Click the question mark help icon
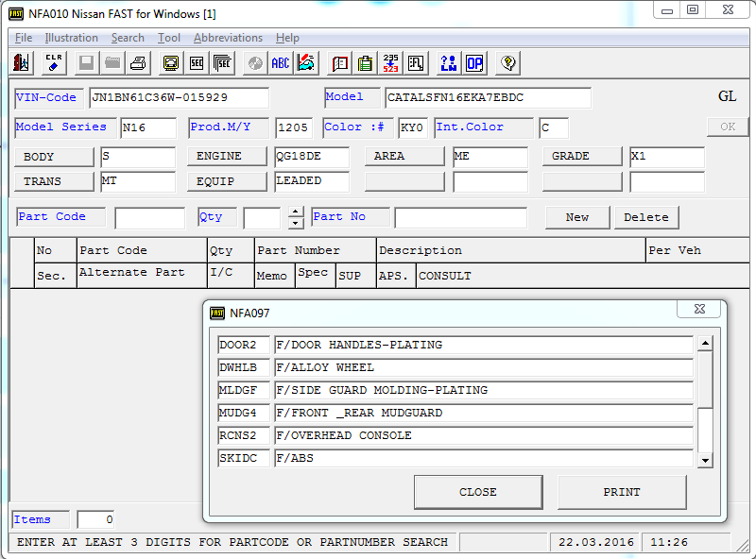Viewport: 756px width, 559px height. pos(507,63)
